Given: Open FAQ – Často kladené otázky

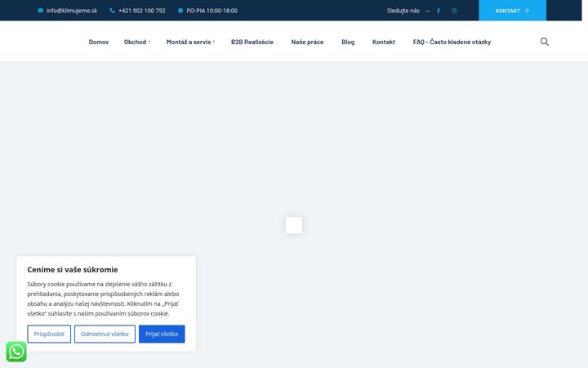Looking at the screenshot, I should [452, 42].
